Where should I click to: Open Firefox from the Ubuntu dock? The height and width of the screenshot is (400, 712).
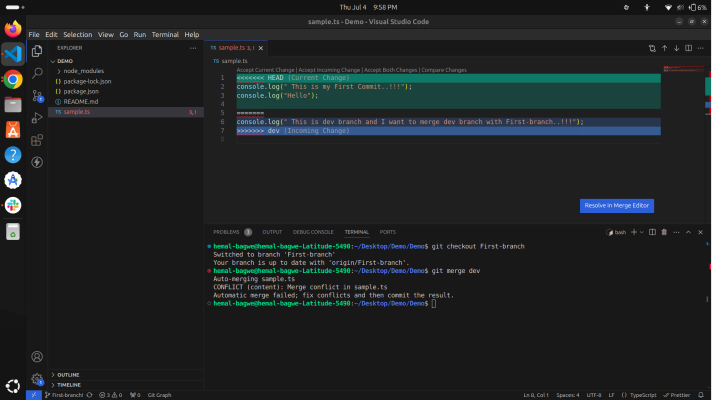click(13, 29)
